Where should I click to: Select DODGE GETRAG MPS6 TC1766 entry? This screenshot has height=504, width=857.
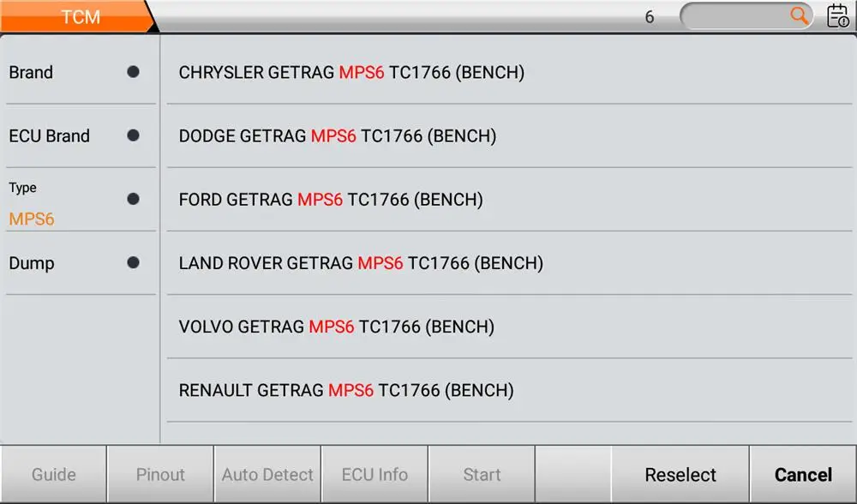338,136
